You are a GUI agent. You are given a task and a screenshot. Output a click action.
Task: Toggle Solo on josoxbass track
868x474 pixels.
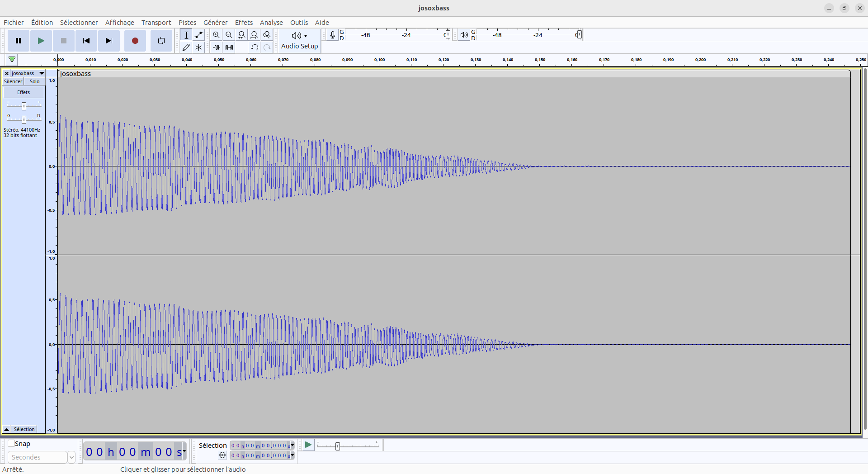(34, 81)
